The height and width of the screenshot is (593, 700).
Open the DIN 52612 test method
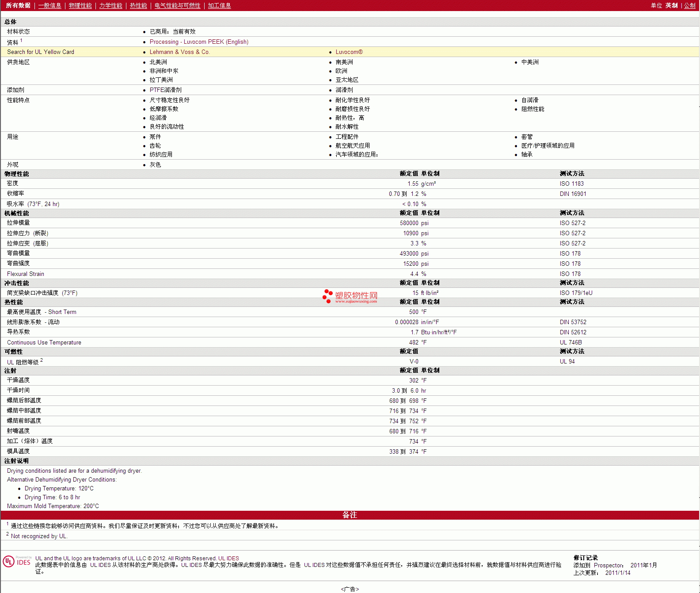coord(573,332)
